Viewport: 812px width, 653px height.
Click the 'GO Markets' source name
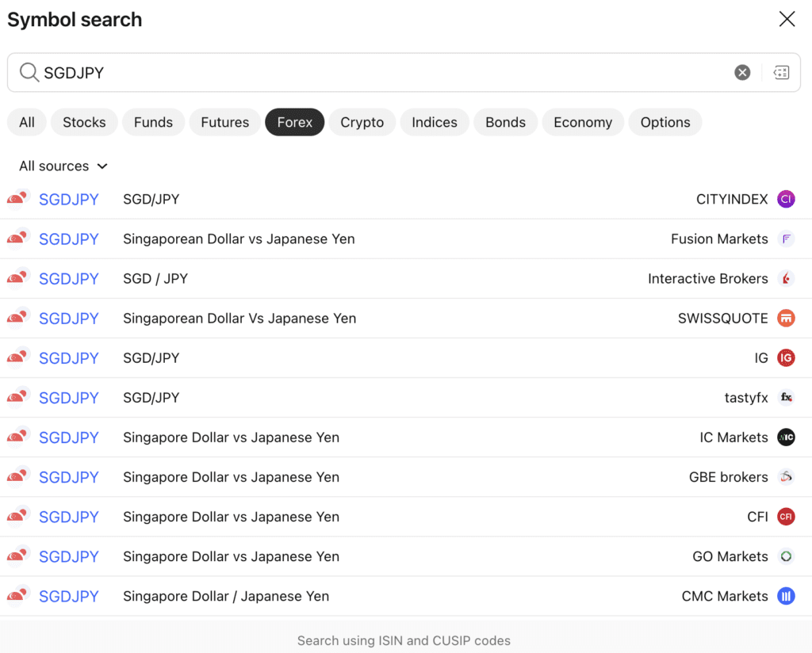point(730,556)
